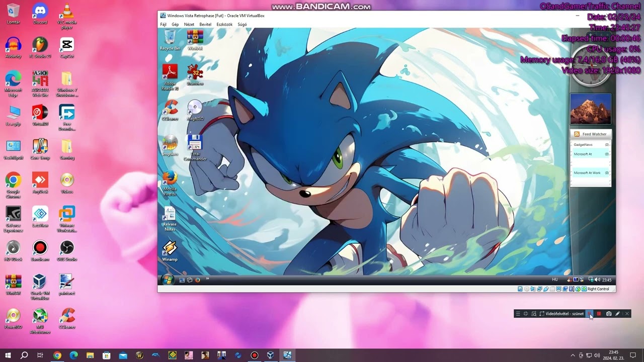Click the Right Control host key indicator

(598, 289)
